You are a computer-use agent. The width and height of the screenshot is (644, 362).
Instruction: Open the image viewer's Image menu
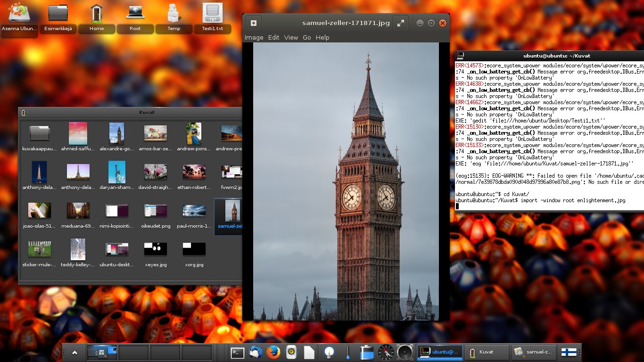[254, 38]
